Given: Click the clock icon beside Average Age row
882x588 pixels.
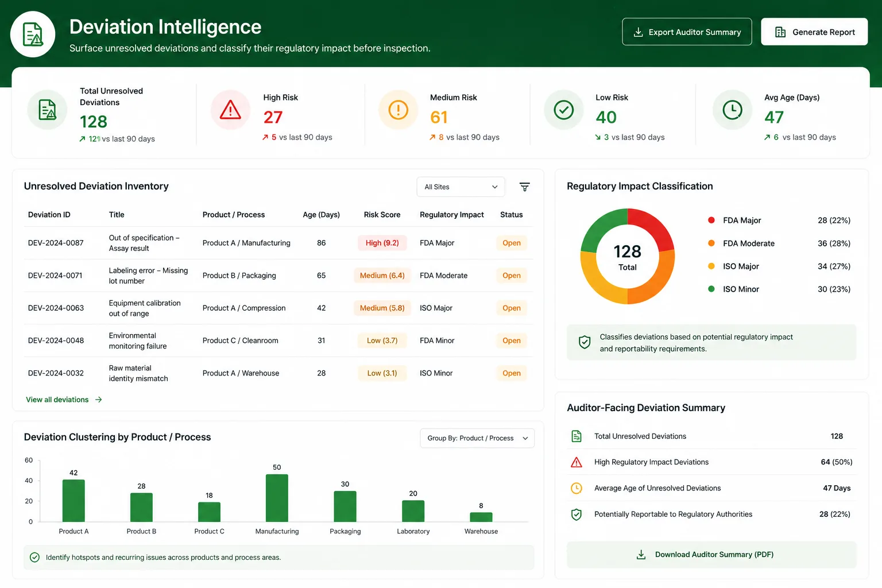Looking at the screenshot, I should (x=577, y=488).
